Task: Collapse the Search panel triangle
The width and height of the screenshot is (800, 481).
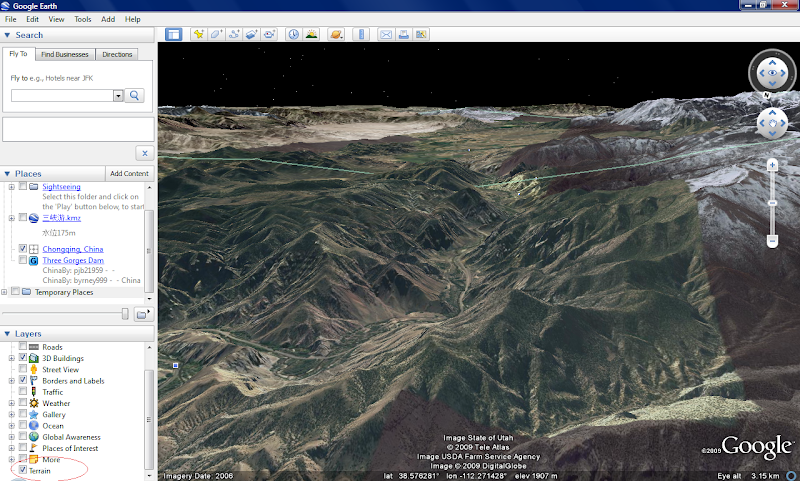Action: coord(7,35)
